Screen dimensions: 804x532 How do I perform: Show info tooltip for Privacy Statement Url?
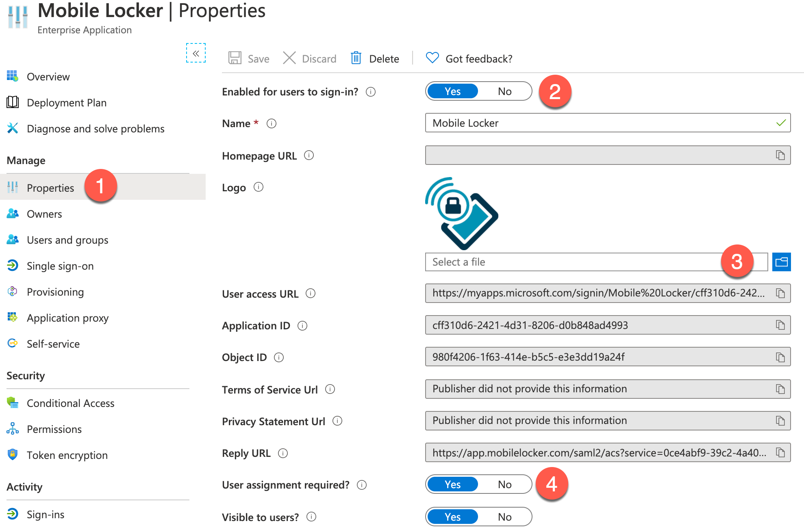(x=337, y=421)
